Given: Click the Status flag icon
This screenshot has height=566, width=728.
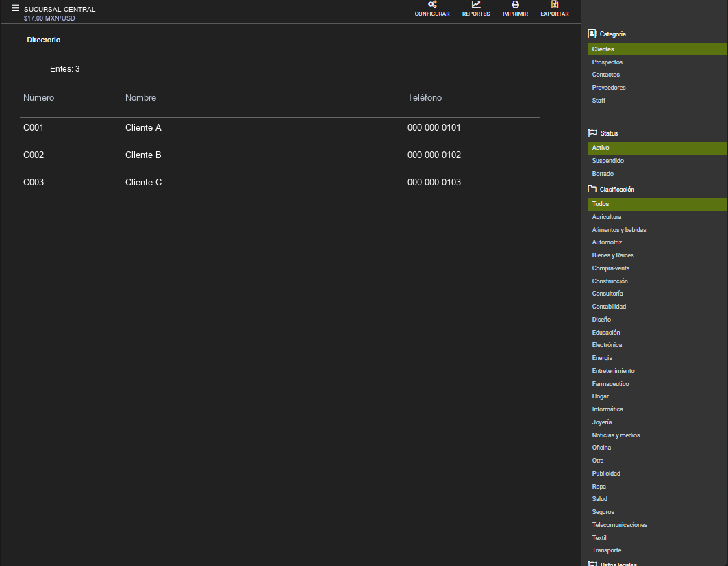Looking at the screenshot, I should (x=592, y=133).
